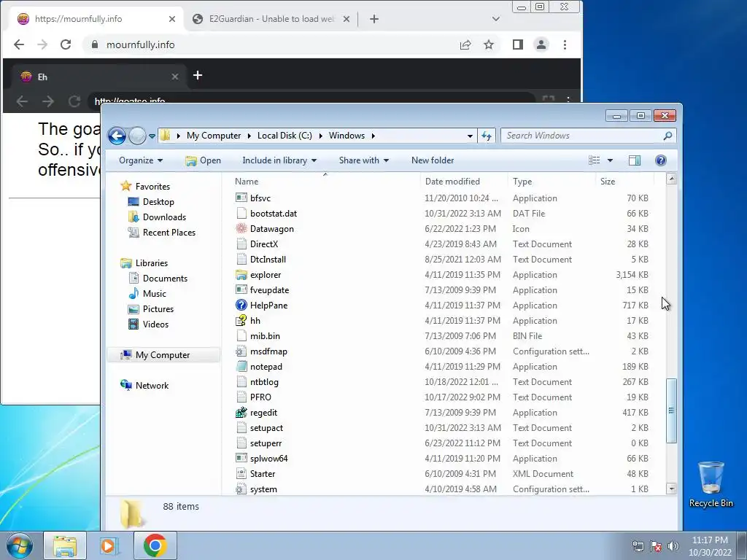The width and height of the screenshot is (747, 560).
Task: Open Recent Places in sidebar
Action: click(169, 233)
